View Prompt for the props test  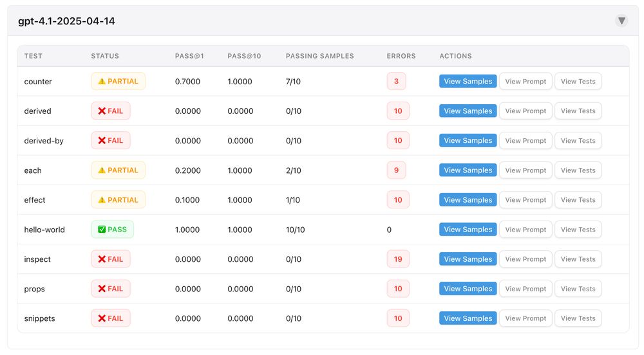(526, 289)
